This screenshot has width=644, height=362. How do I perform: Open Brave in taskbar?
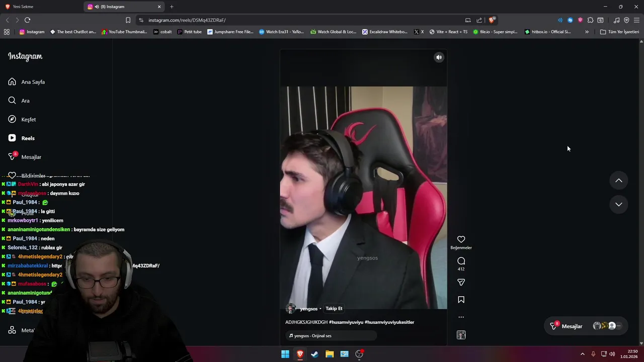pos(300,354)
